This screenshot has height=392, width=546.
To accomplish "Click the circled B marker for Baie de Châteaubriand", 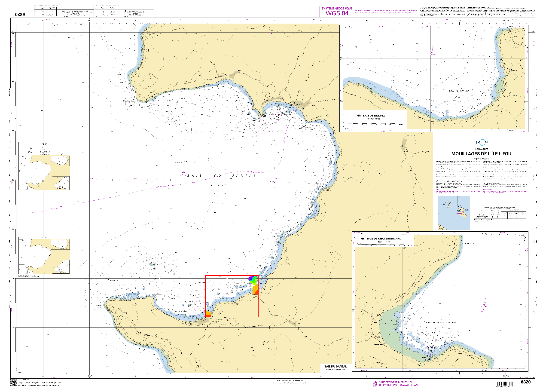I will click(363, 239).
